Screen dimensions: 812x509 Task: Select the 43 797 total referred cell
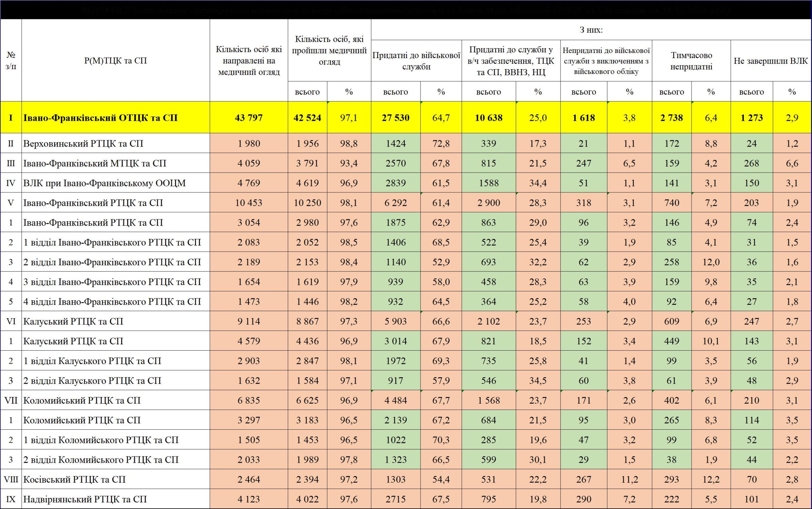[249, 118]
